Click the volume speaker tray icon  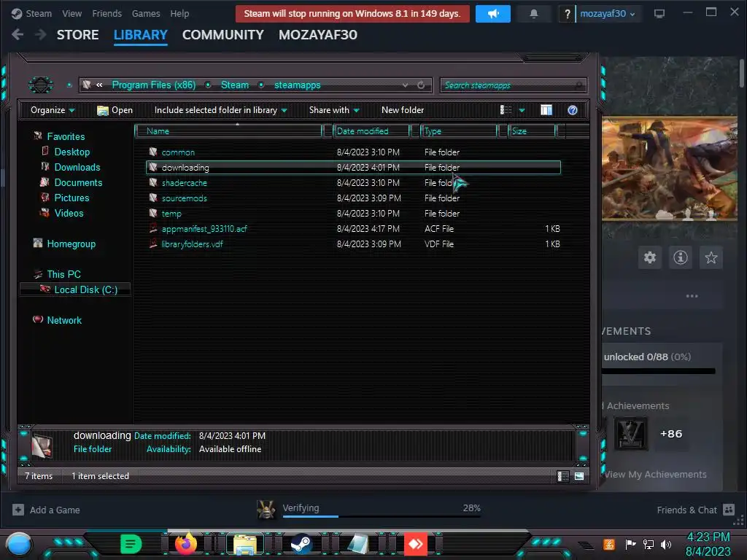(x=666, y=544)
